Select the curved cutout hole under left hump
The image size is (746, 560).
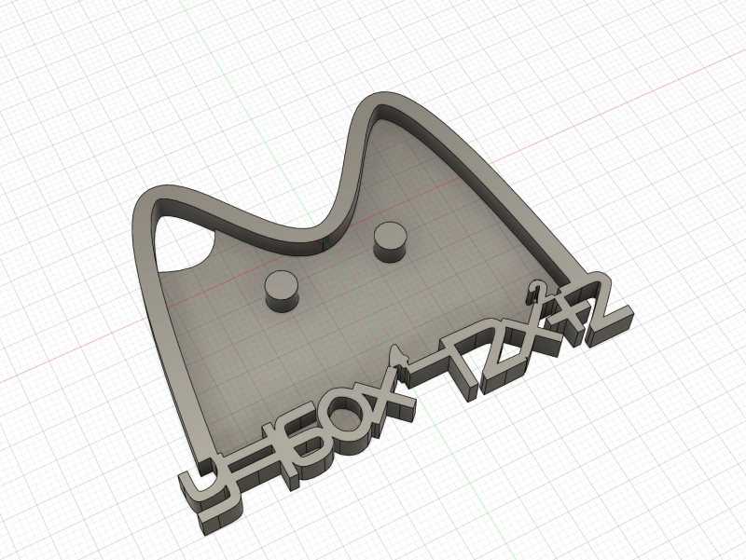(x=191, y=251)
